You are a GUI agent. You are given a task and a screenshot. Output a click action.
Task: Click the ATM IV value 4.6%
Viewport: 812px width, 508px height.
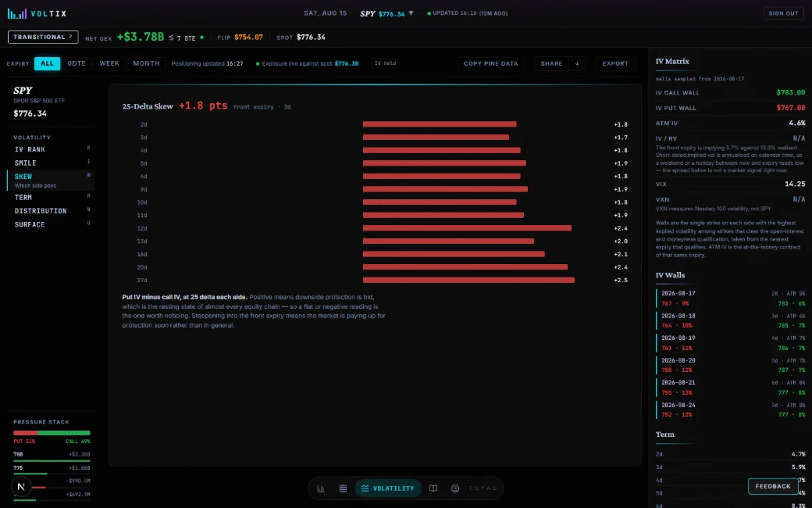(797, 123)
